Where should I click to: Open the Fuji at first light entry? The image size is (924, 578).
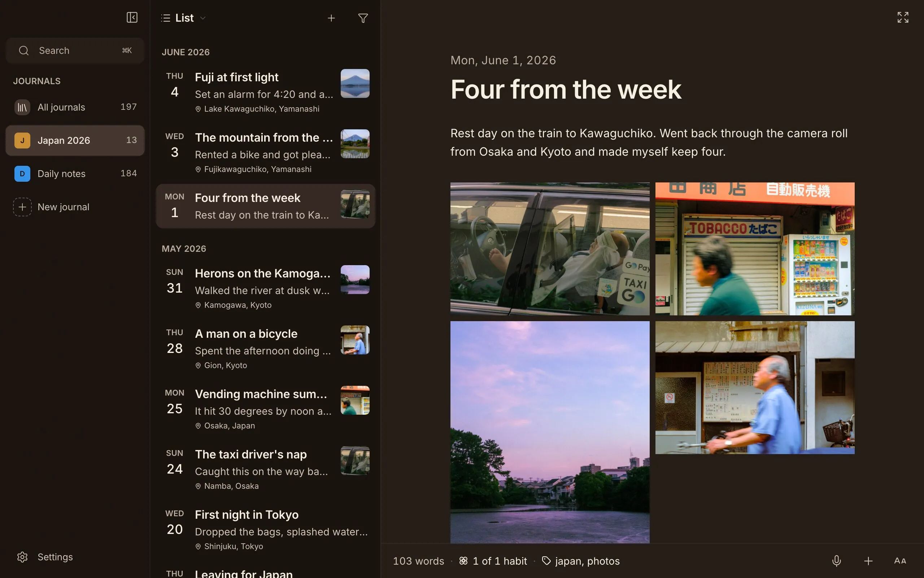pos(266,91)
